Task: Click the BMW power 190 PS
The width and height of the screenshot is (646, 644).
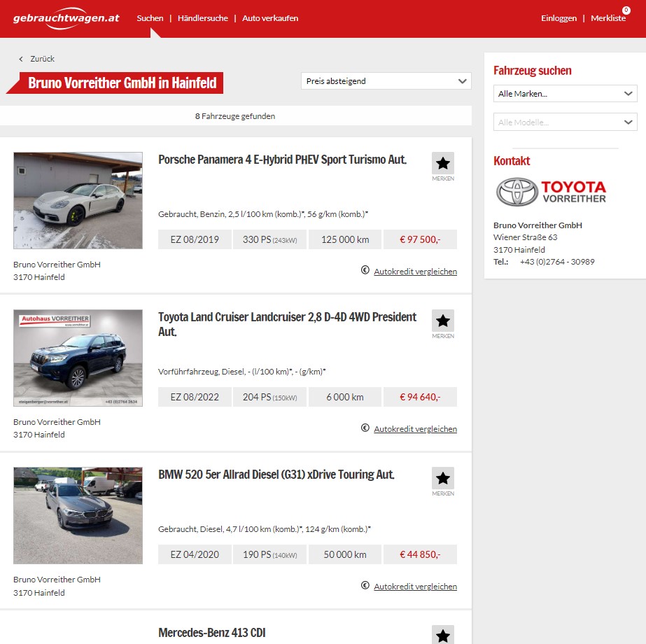Action: tap(269, 554)
